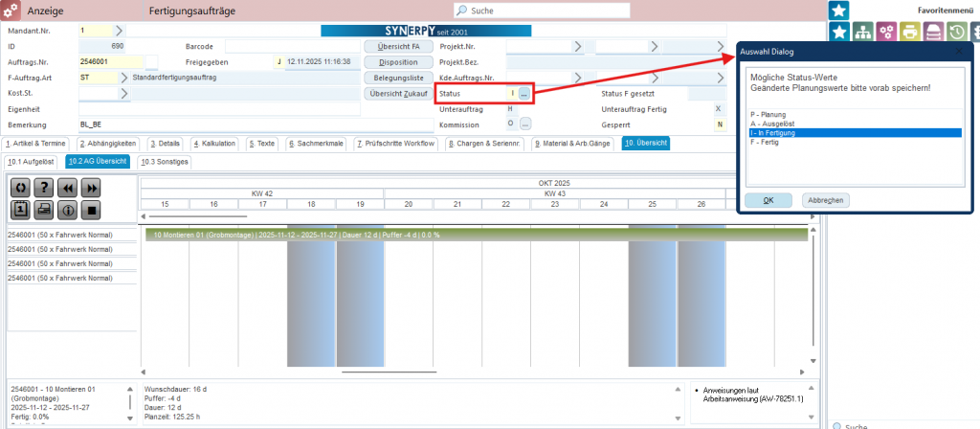The height and width of the screenshot is (429, 980).
Task: Open the question mark help icon
Action: click(44, 189)
